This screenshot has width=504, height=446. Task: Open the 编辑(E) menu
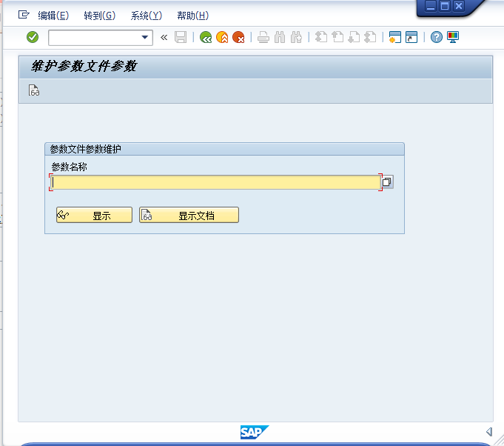[x=53, y=16]
